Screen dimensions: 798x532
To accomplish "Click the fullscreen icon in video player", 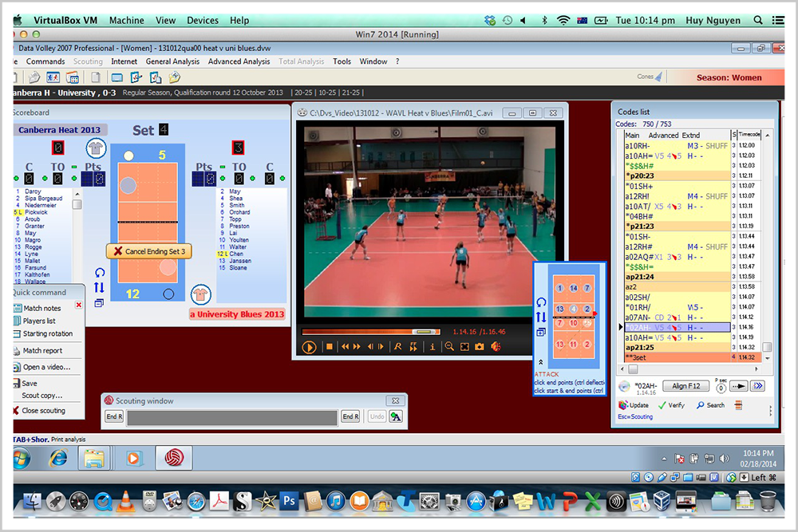I will coord(464,347).
